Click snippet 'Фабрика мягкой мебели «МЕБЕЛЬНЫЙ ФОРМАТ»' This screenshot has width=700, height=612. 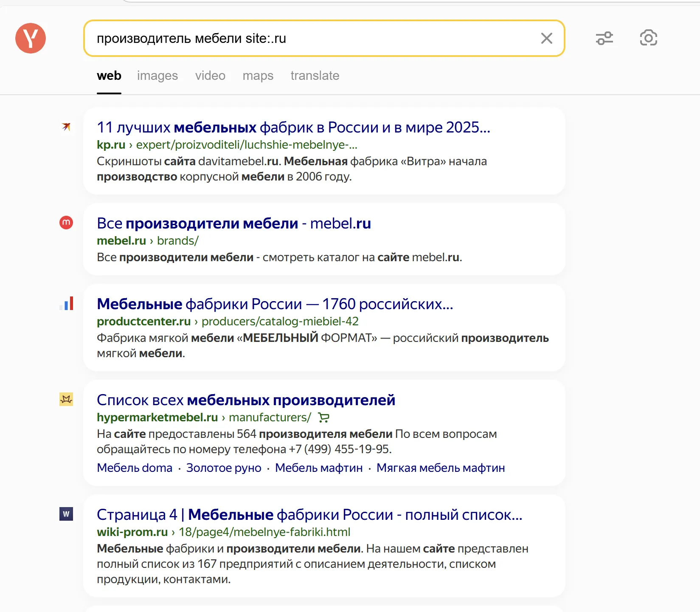(x=237, y=338)
